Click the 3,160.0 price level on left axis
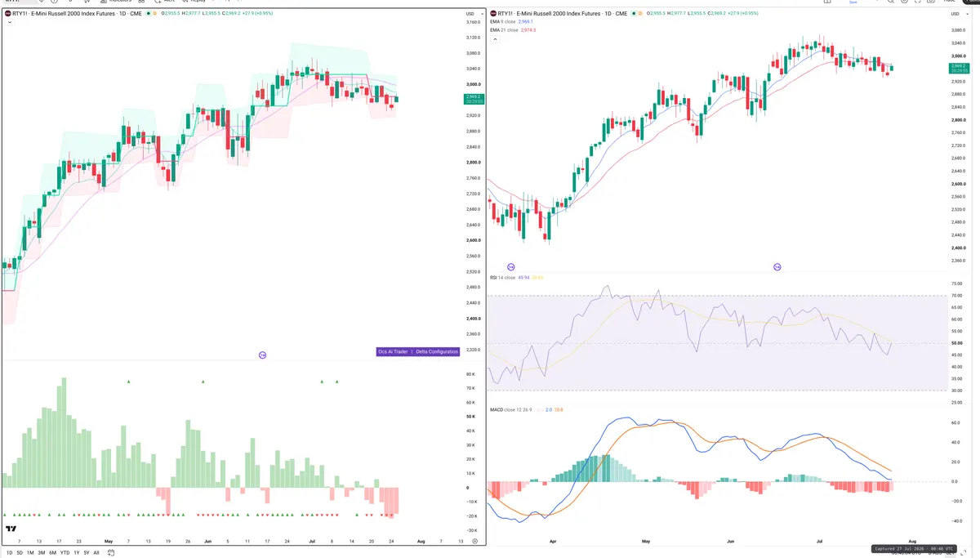Screen dimensions: 980x558 [473, 22]
